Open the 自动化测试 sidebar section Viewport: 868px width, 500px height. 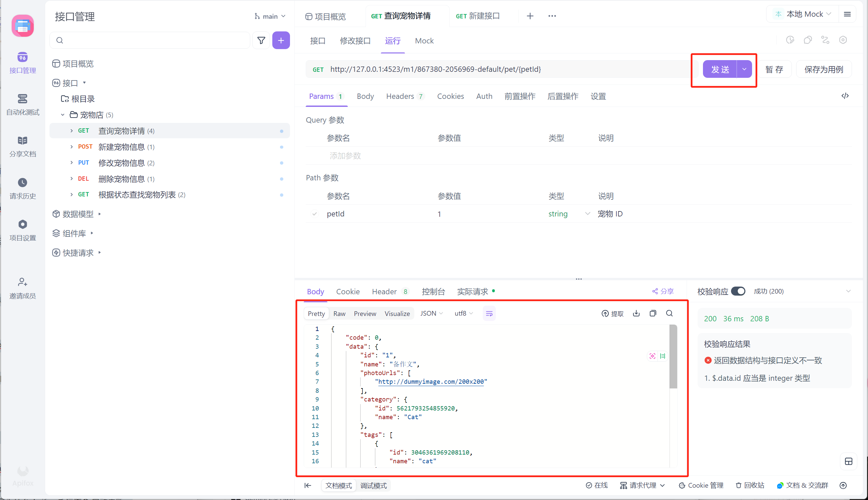[x=23, y=105]
